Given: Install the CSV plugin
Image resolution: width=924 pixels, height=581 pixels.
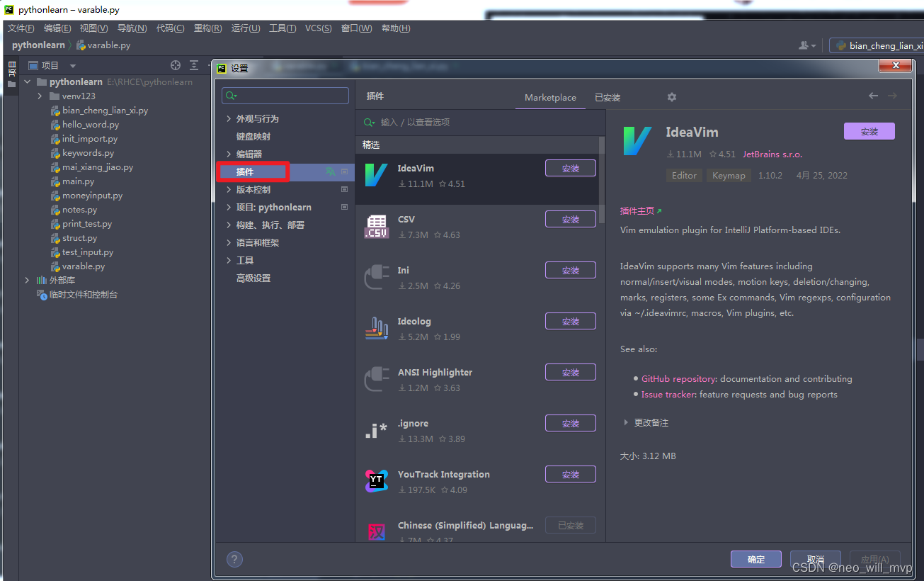Looking at the screenshot, I should pyautogui.click(x=570, y=219).
